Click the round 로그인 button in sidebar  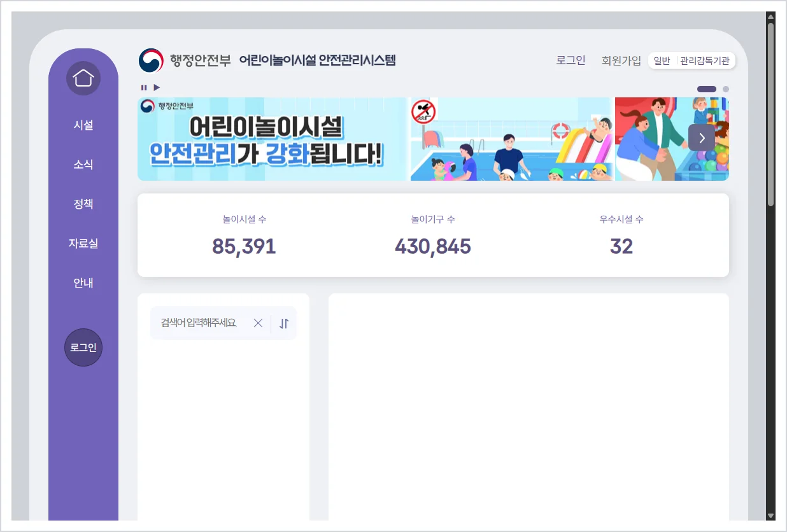tap(83, 347)
